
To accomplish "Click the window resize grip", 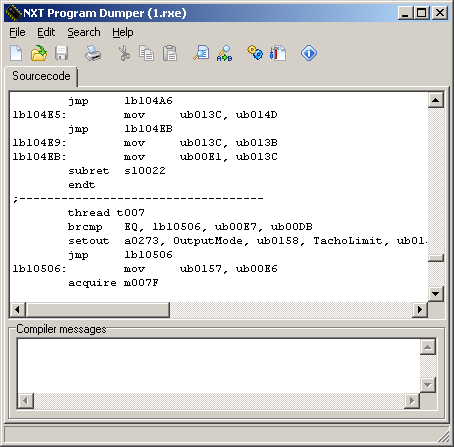I will pos(443,436).
